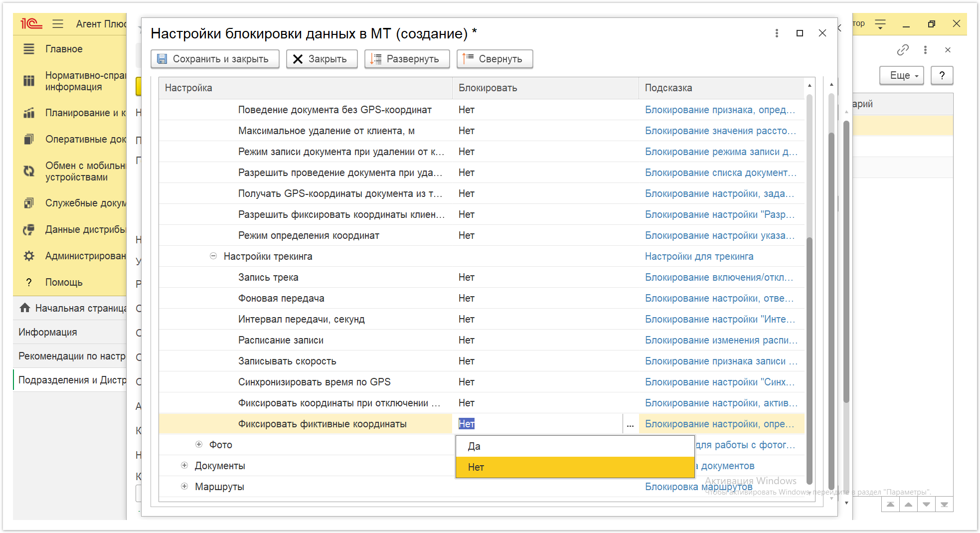Click the ? help button in the background window
980x533 pixels.
tap(942, 75)
